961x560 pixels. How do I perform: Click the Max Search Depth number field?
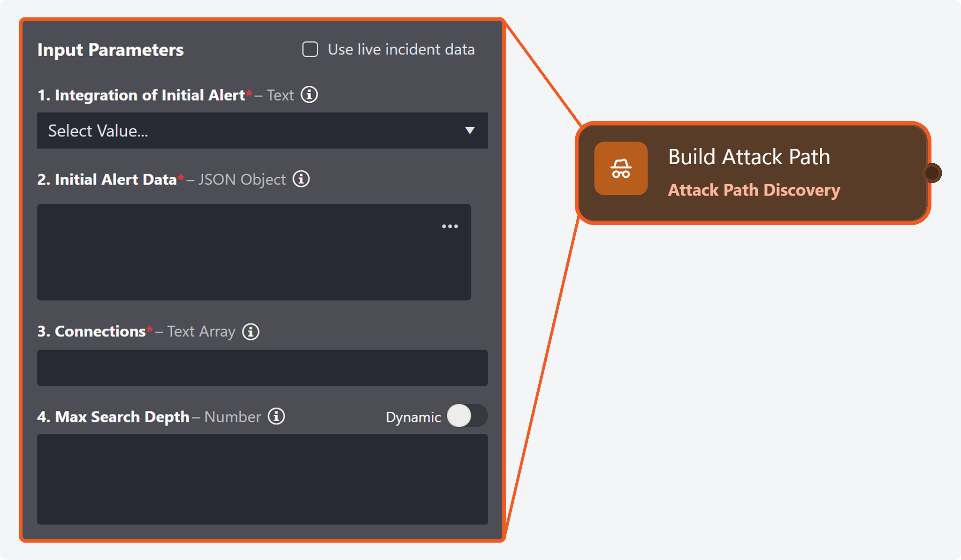[x=262, y=479]
